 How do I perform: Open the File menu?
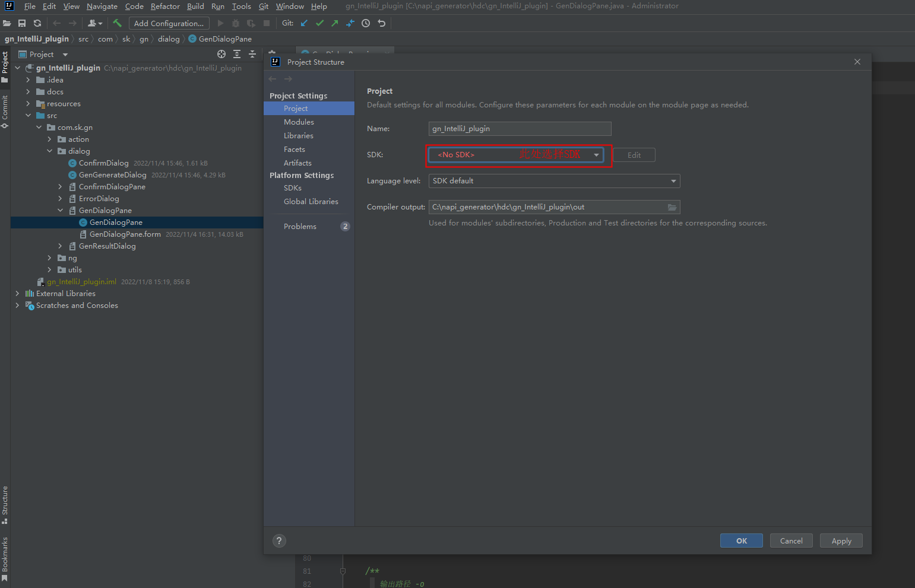(x=30, y=6)
